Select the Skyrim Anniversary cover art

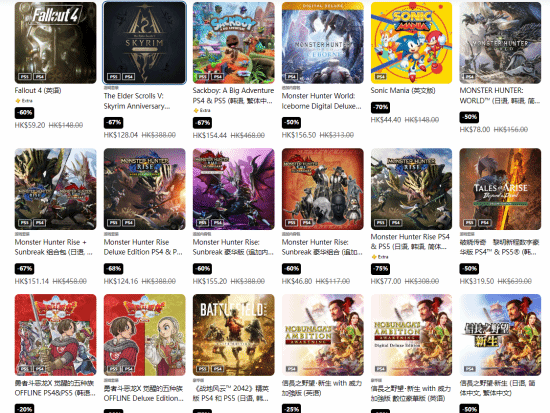pyautogui.click(x=145, y=43)
